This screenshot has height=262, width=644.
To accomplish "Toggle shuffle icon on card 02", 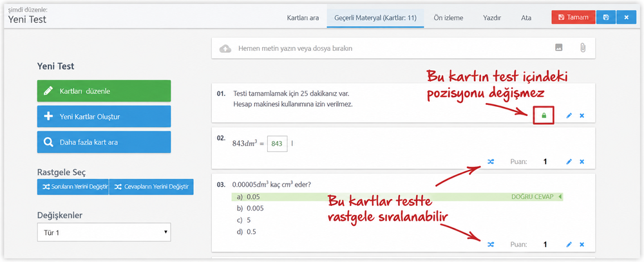I will pos(490,162).
